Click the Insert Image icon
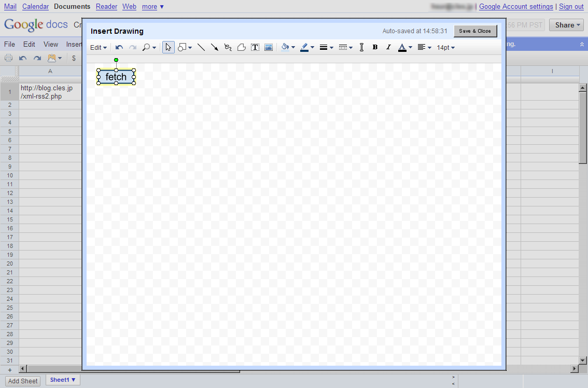Image resolution: width=588 pixels, height=388 pixels. click(x=269, y=47)
